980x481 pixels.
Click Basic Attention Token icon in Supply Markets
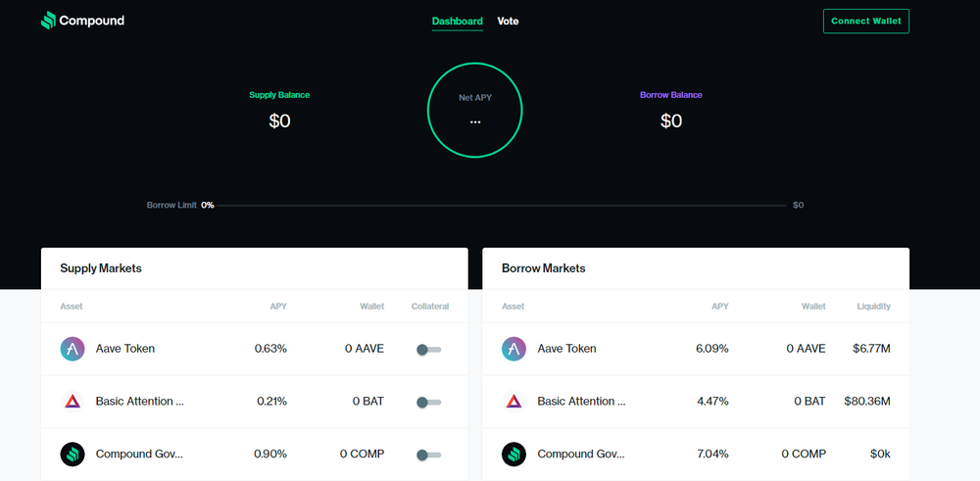[73, 401]
